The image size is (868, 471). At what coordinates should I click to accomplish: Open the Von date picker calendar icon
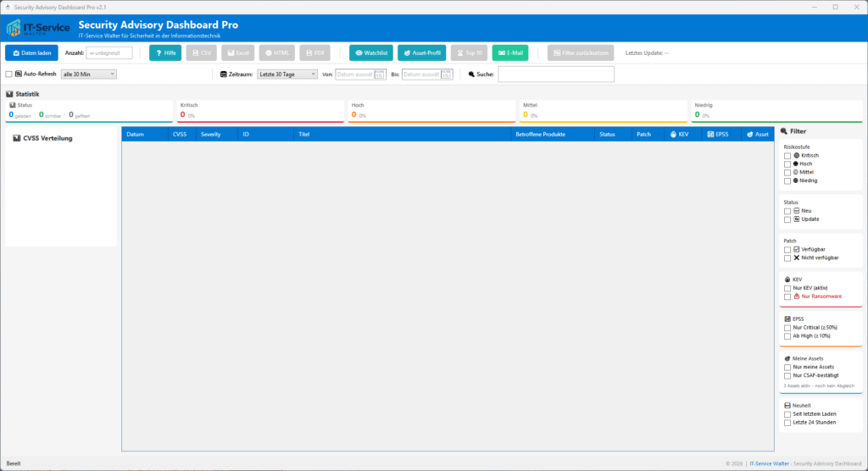[379, 75]
